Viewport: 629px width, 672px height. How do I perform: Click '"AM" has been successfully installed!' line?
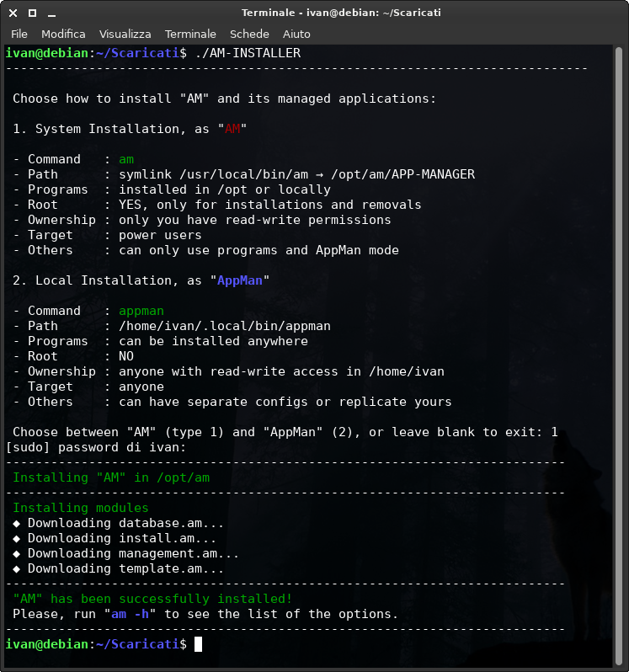point(152,599)
